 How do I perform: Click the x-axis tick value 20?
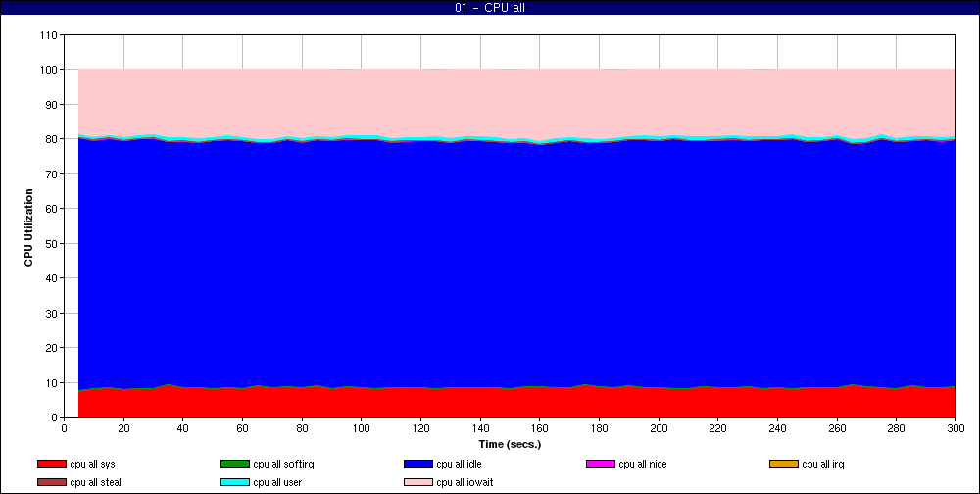pyautogui.click(x=123, y=428)
